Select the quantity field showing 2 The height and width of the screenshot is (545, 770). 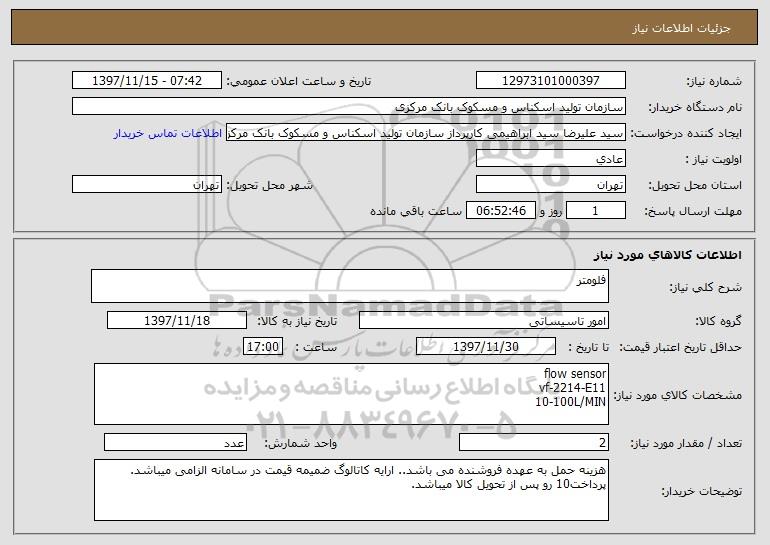(534, 442)
